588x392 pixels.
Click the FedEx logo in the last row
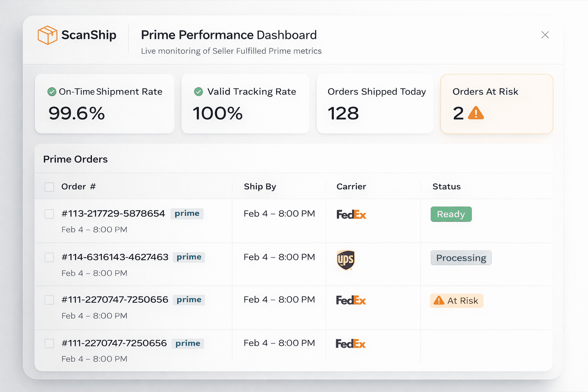[x=350, y=344]
